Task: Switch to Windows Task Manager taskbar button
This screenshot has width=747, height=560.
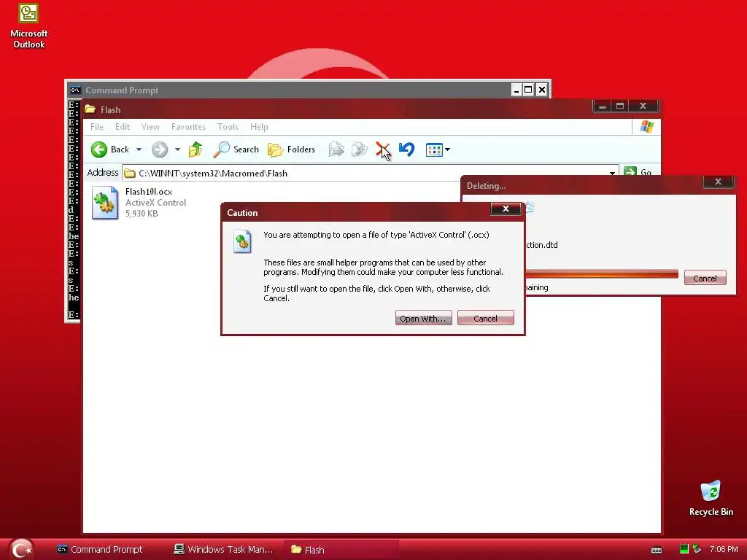Action: (x=224, y=550)
